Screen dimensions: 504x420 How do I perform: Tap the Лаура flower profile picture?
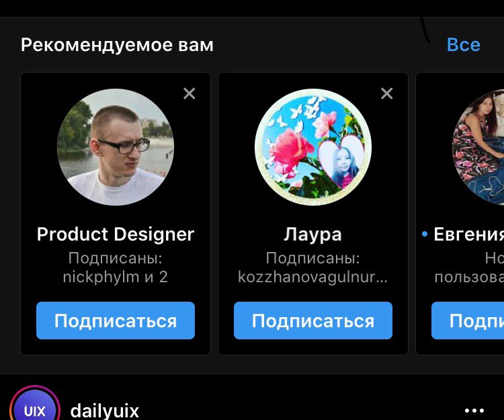tap(313, 147)
